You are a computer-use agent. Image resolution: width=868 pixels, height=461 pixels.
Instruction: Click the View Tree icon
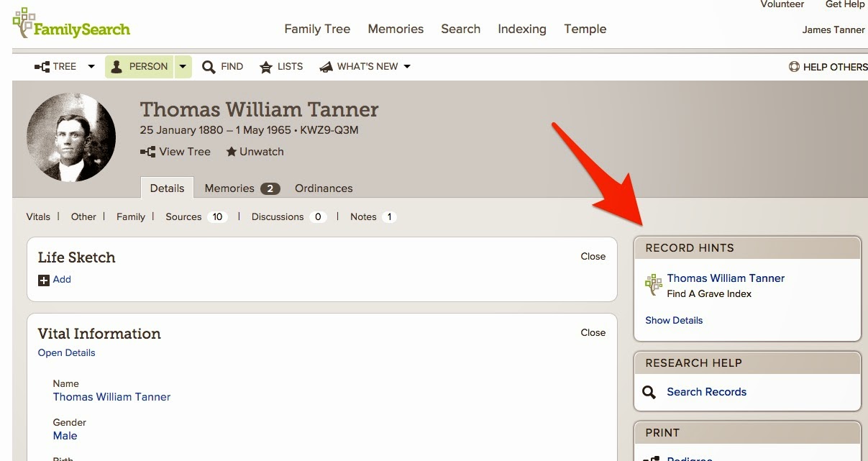coord(147,152)
